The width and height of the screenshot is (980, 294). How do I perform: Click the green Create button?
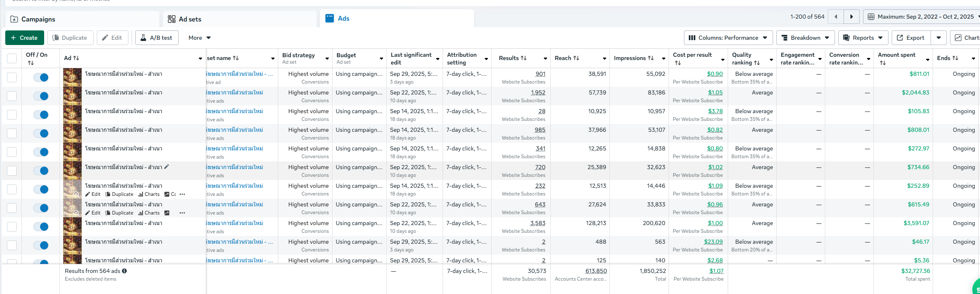pyautogui.click(x=25, y=38)
